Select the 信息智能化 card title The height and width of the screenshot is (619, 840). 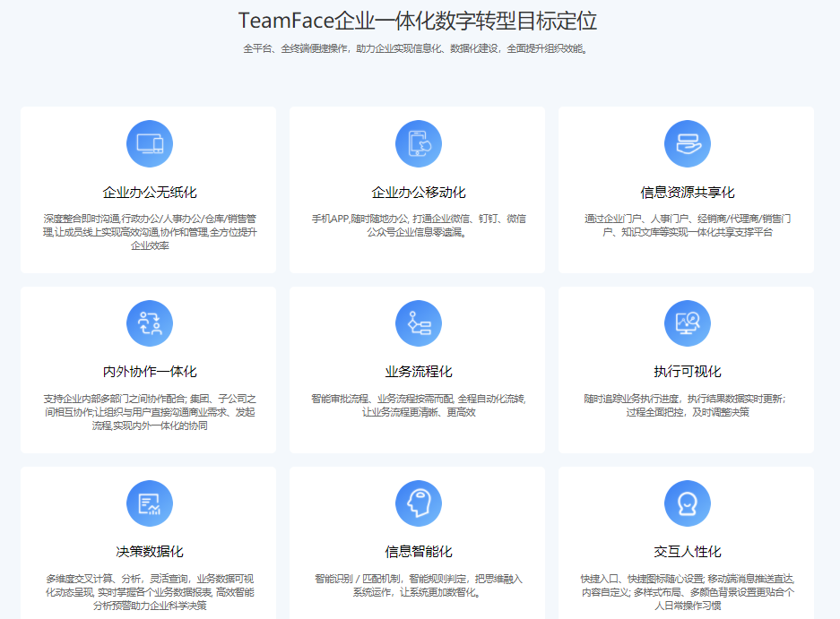(419, 552)
